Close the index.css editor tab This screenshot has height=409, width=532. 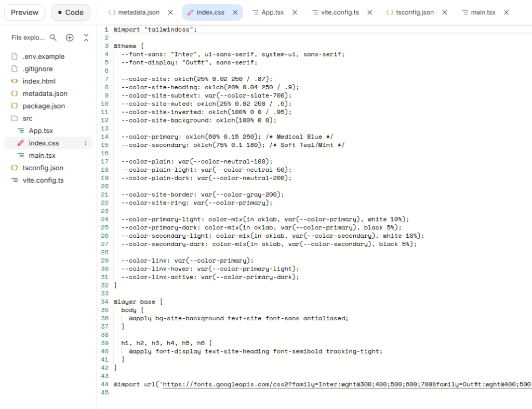pyautogui.click(x=234, y=12)
